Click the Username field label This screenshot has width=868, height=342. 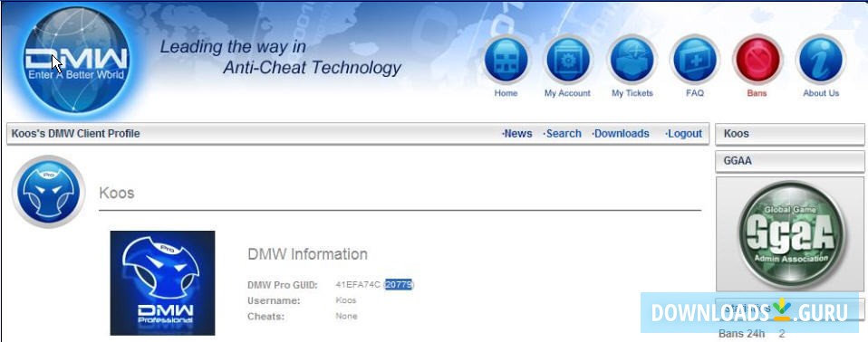point(274,300)
